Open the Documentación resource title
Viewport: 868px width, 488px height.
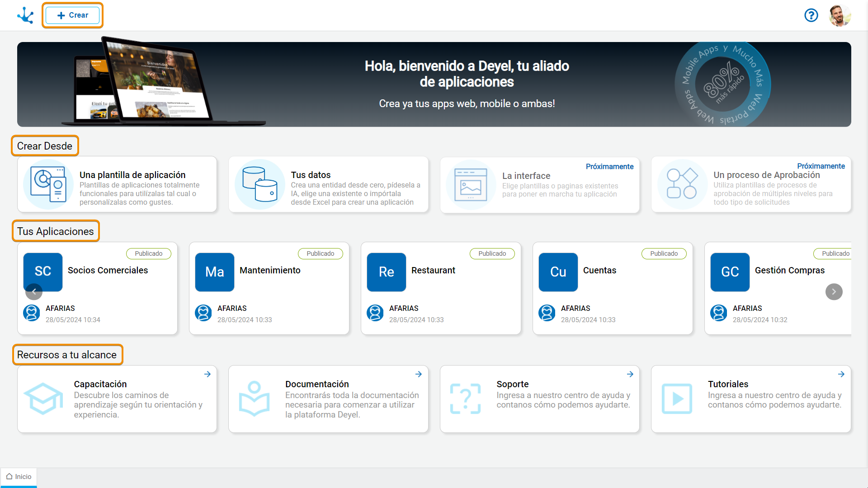317,384
